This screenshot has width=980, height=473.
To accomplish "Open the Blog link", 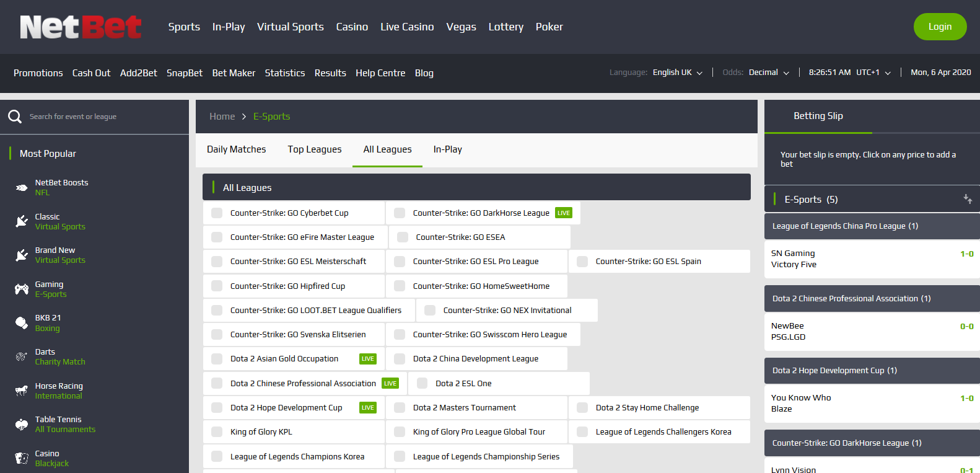I will (424, 73).
